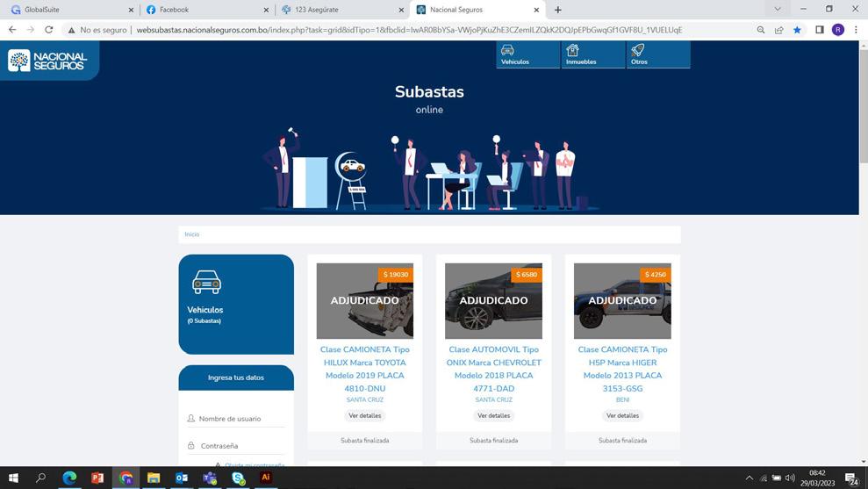This screenshot has width=868, height=489.
Task: Close the 123 Asegúrate tab
Action: point(401,10)
